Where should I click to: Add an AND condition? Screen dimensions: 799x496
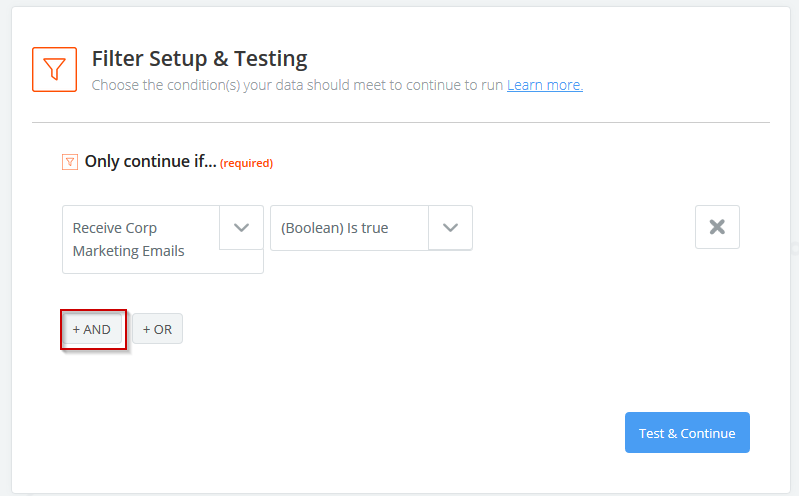pos(92,329)
